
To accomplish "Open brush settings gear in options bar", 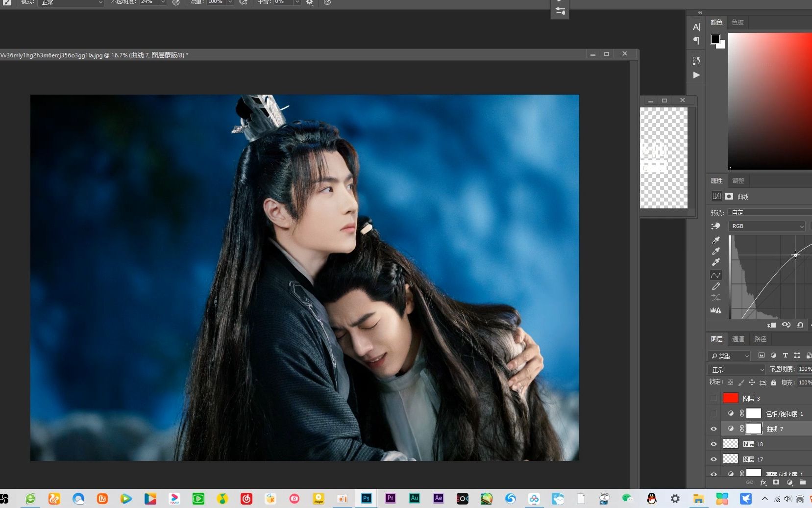I will pyautogui.click(x=310, y=2).
